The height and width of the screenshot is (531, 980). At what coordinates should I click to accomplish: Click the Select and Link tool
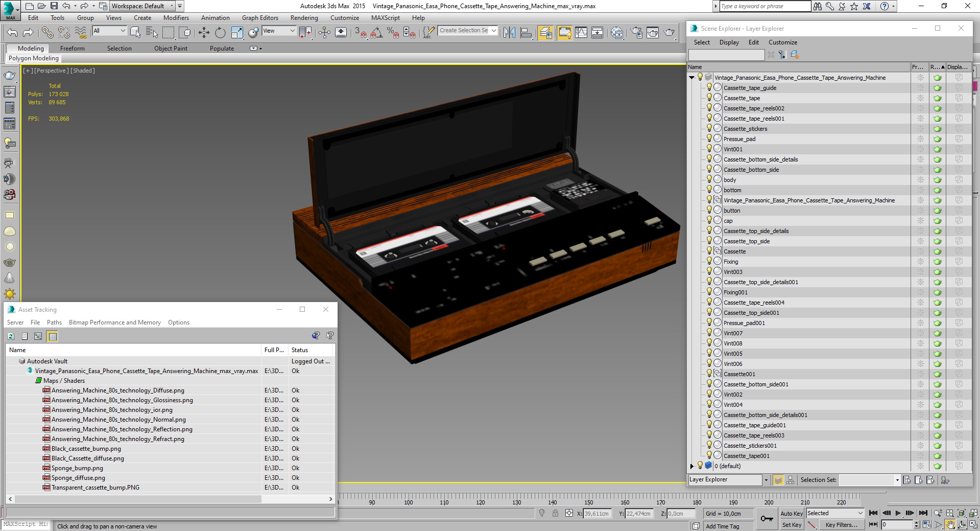click(47, 33)
